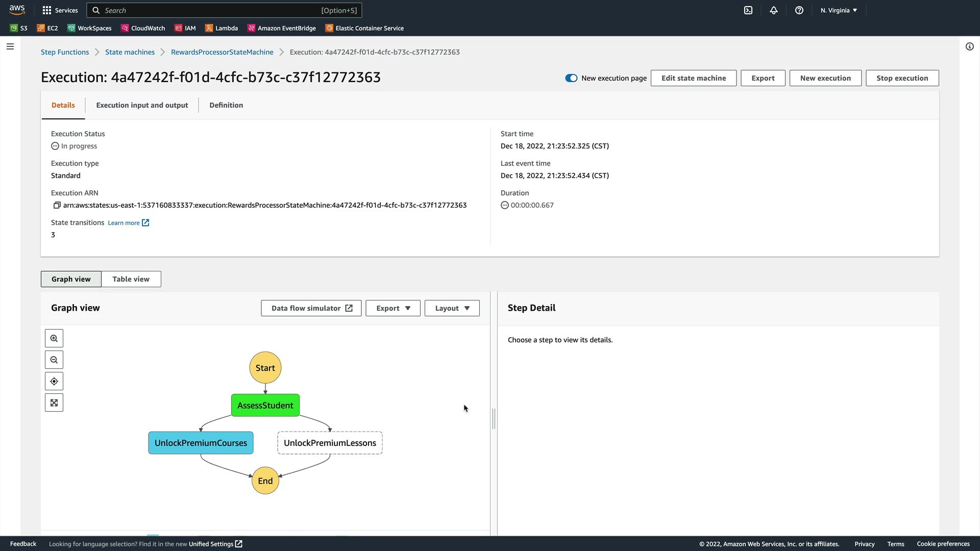
Task: Click the fullscreen graph icon
Action: (x=54, y=403)
